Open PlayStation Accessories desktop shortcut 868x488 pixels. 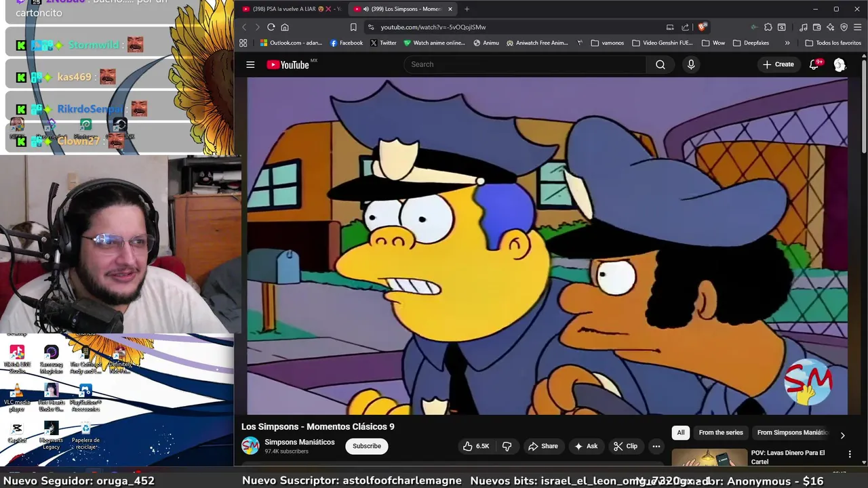pos(85,397)
